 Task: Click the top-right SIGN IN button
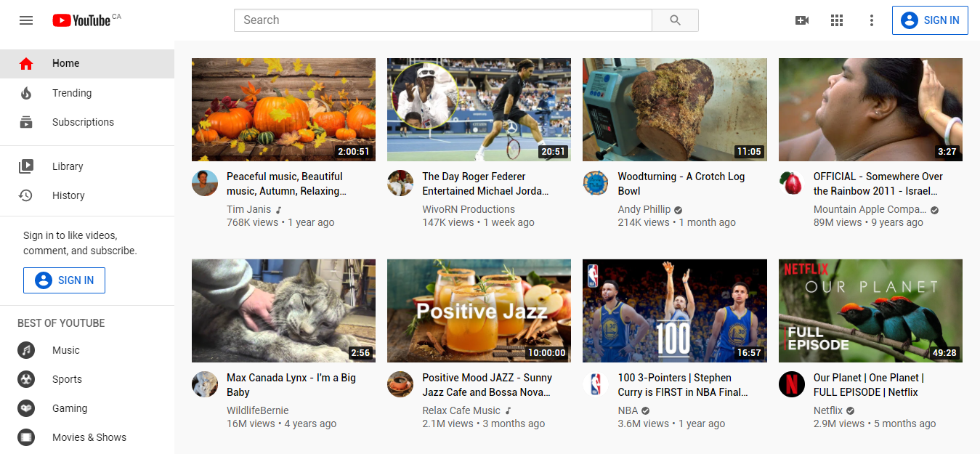click(x=931, y=20)
